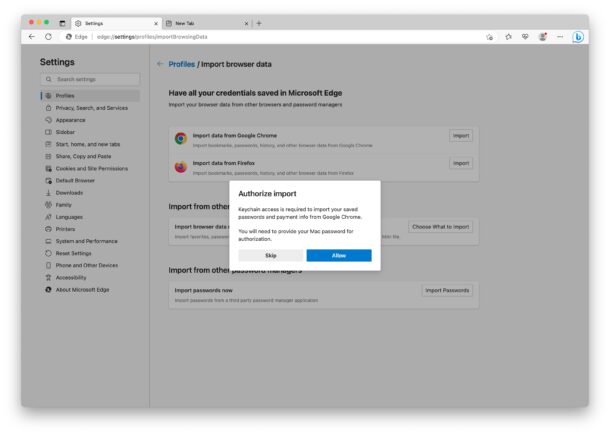Open the tab actions menu icon
Viewport: 610px width, 435px height.
(x=62, y=23)
